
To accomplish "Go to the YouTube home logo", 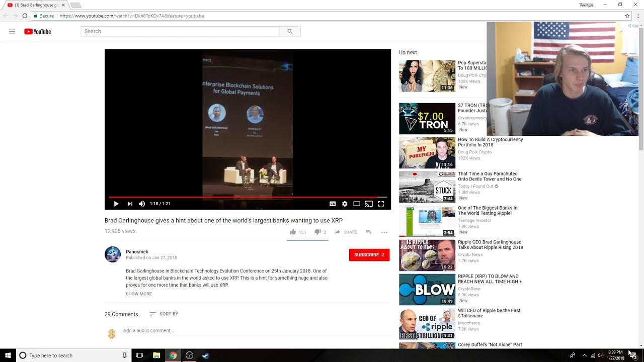I will [38, 32].
